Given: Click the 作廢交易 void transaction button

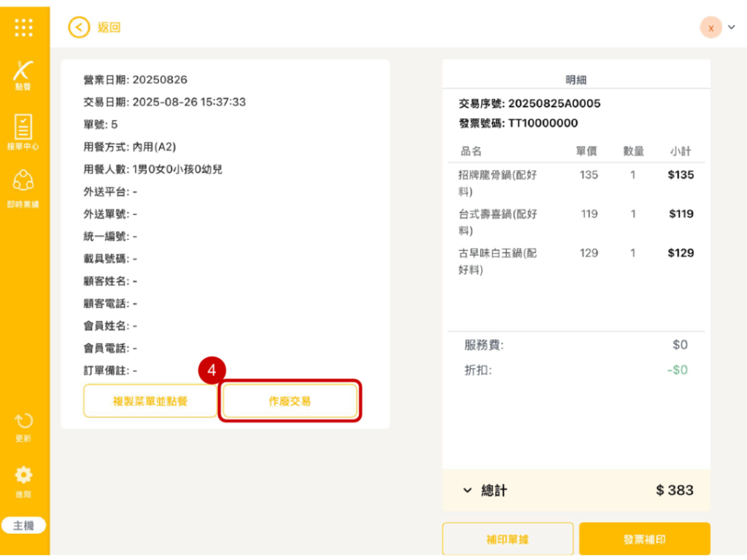Looking at the screenshot, I should tap(290, 401).
